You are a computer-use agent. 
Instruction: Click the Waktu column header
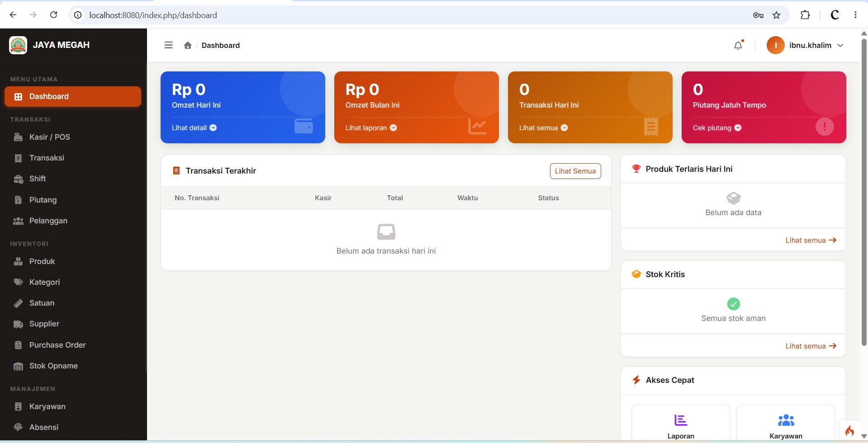click(x=467, y=198)
